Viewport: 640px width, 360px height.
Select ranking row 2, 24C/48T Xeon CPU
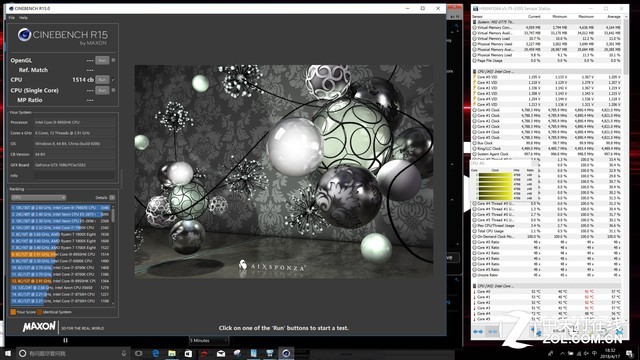click(x=60, y=214)
